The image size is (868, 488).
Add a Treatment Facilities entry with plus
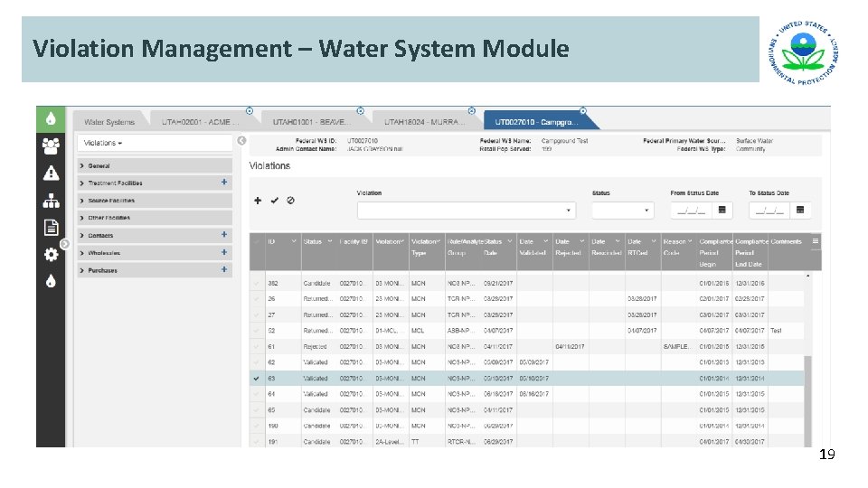click(x=224, y=182)
